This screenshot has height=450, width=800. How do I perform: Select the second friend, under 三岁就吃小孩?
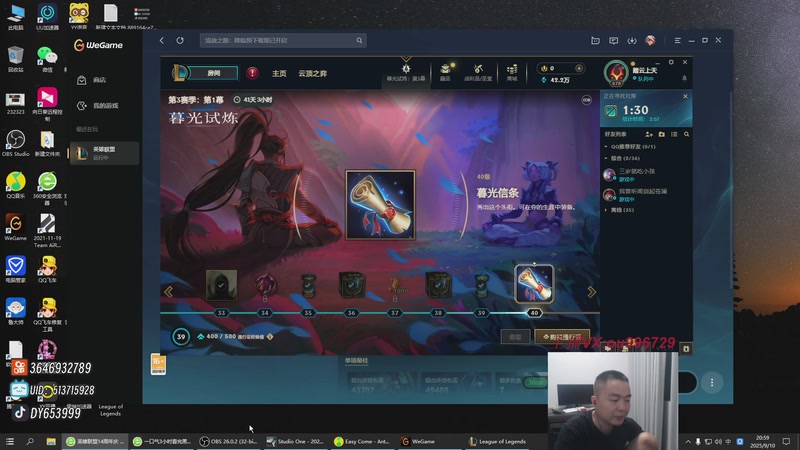(x=646, y=194)
